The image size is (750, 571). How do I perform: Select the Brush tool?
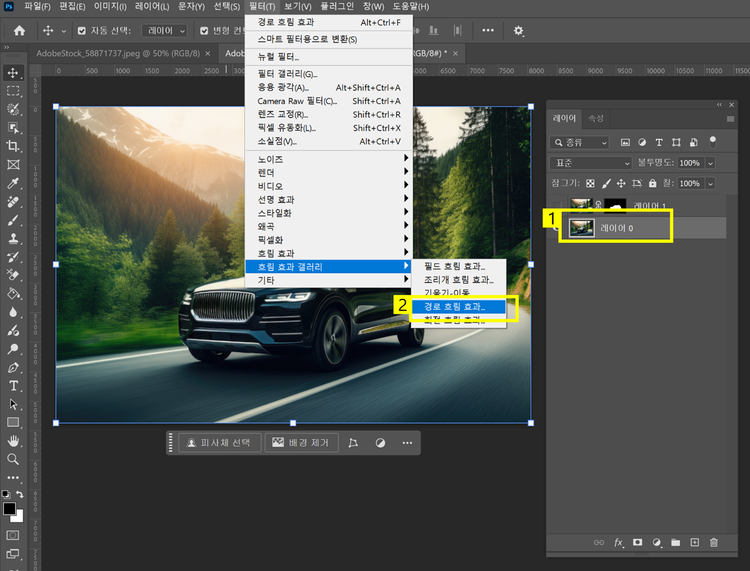click(x=13, y=220)
